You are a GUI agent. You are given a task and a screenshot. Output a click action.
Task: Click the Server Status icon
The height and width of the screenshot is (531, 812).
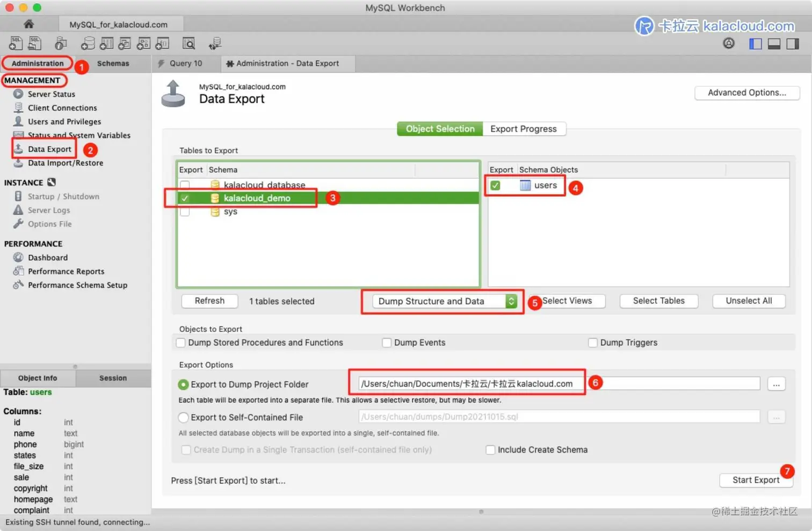click(x=18, y=94)
